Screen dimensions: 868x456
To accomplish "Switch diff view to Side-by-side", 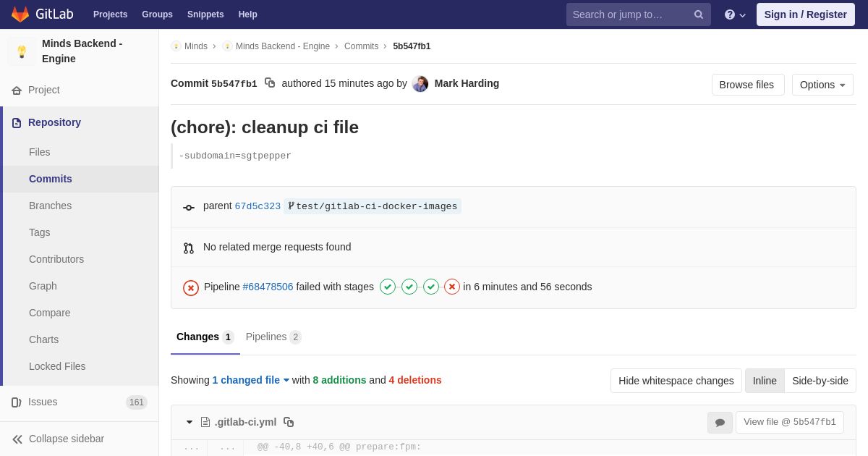I will [820, 381].
